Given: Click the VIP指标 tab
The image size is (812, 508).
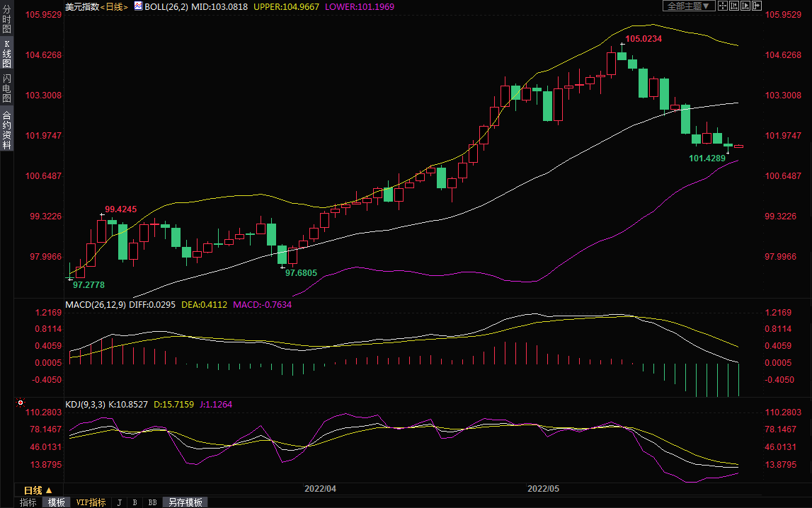Looking at the screenshot, I should coord(91,502).
